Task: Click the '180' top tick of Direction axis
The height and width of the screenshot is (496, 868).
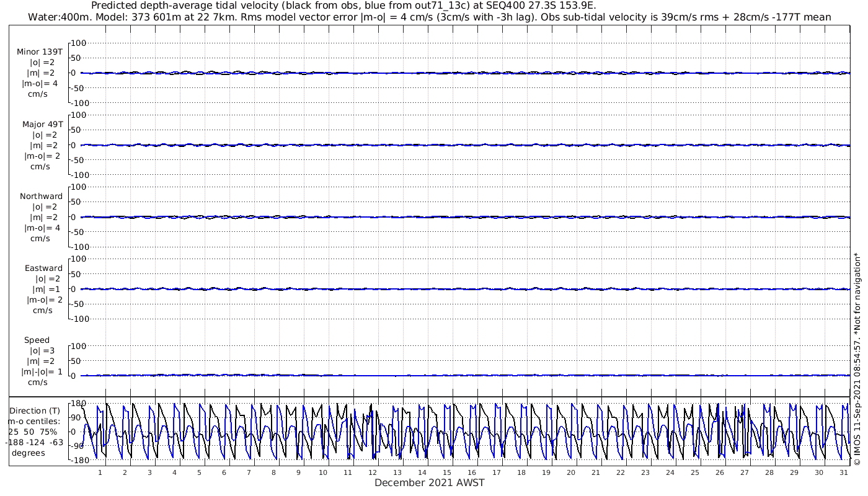Action: (77, 404)
